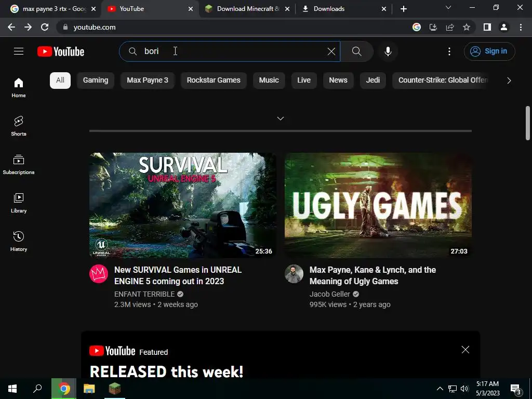Click the Google icon in address bar
Image resolution: width=532 pixels, height=399 pixels.
417,27
